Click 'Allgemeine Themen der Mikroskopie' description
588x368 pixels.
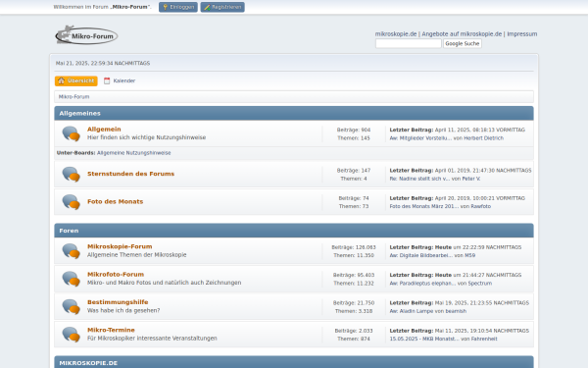click(137, 255)
